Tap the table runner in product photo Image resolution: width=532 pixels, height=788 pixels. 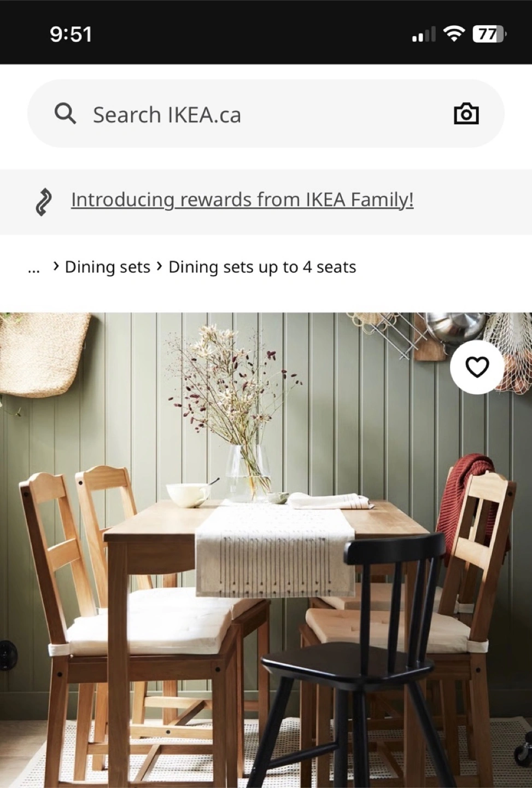(275, 550)
